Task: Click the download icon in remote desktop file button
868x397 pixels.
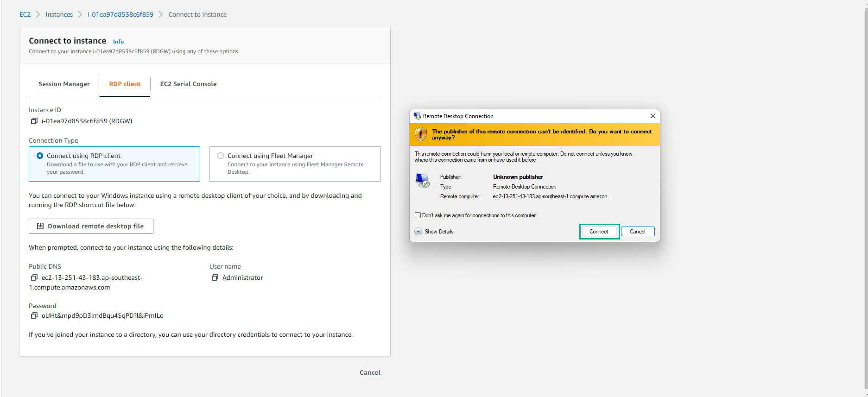Action: tap(40, 226)
